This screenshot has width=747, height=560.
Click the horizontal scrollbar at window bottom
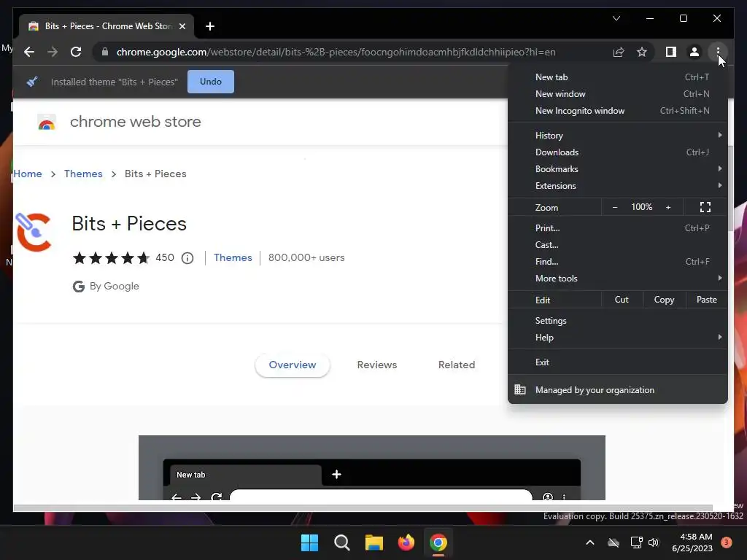point(363,507)
